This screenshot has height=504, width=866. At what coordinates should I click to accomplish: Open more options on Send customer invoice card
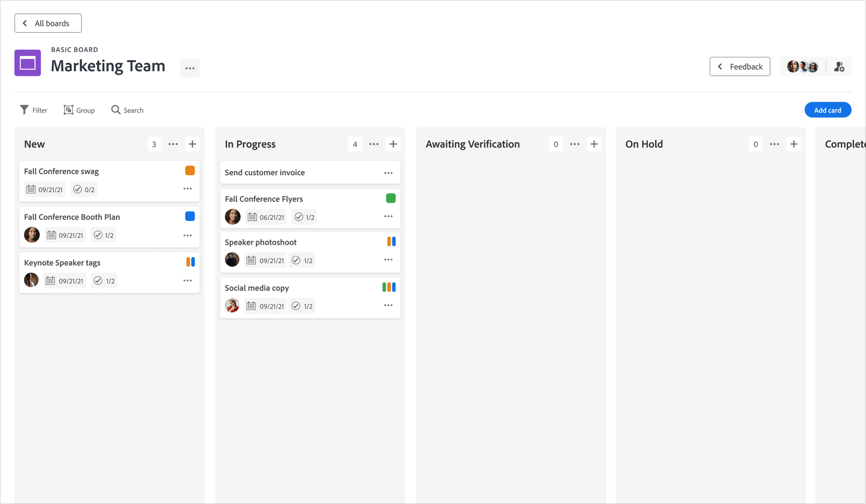[388, 173]
